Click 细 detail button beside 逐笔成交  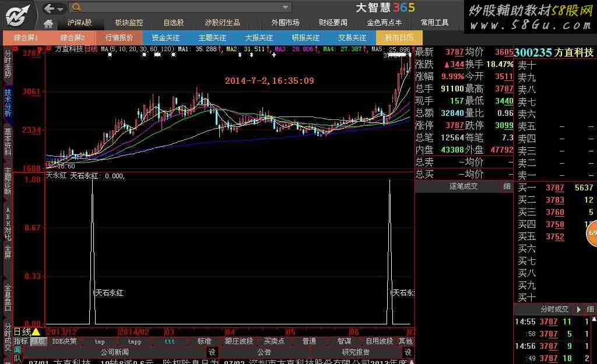pos(507,186)
